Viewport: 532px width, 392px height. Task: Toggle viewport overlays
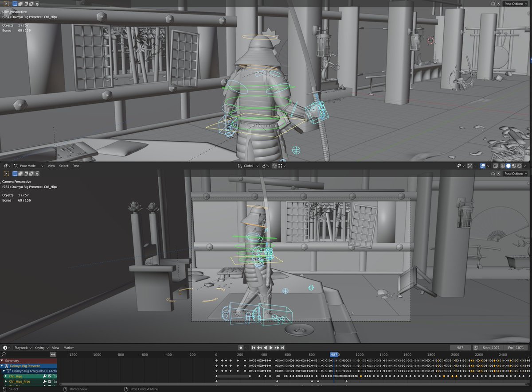(x=483, y=166)
